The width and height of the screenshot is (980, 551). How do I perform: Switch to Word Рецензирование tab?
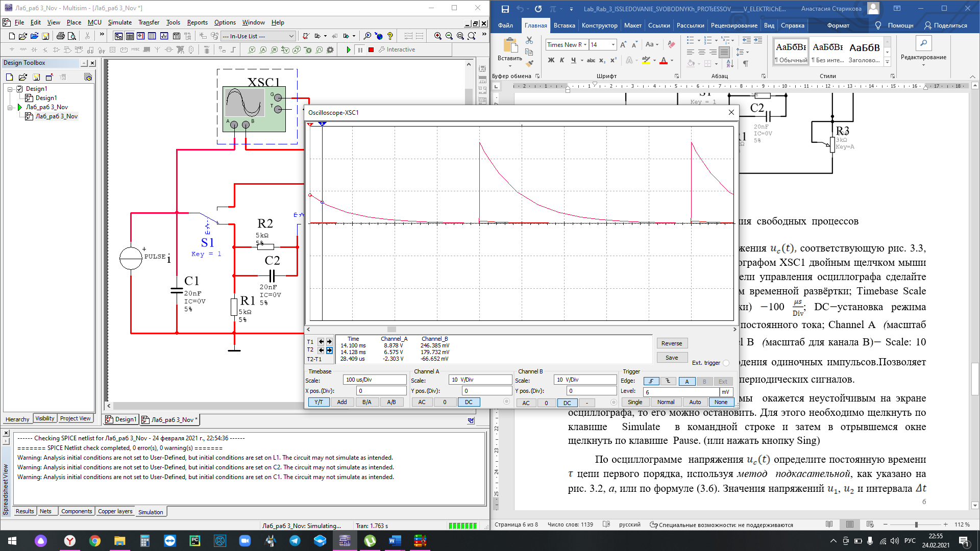(734, 26)
